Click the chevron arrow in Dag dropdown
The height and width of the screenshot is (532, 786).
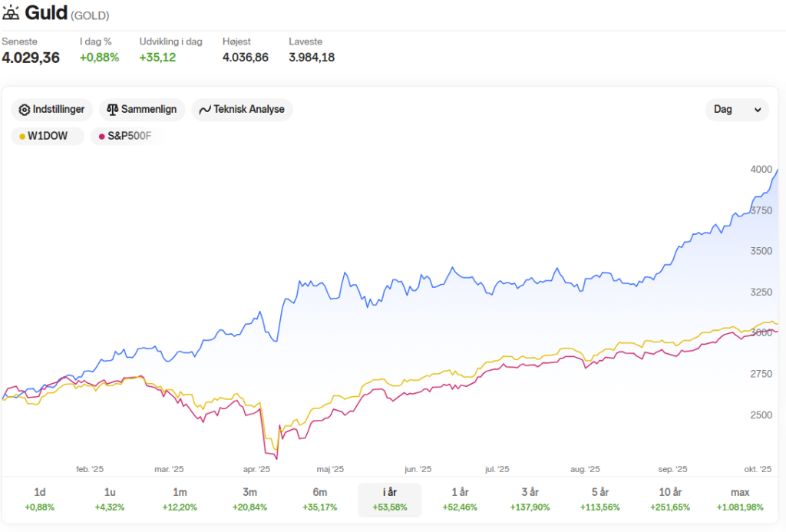click(x=758, y=110)
